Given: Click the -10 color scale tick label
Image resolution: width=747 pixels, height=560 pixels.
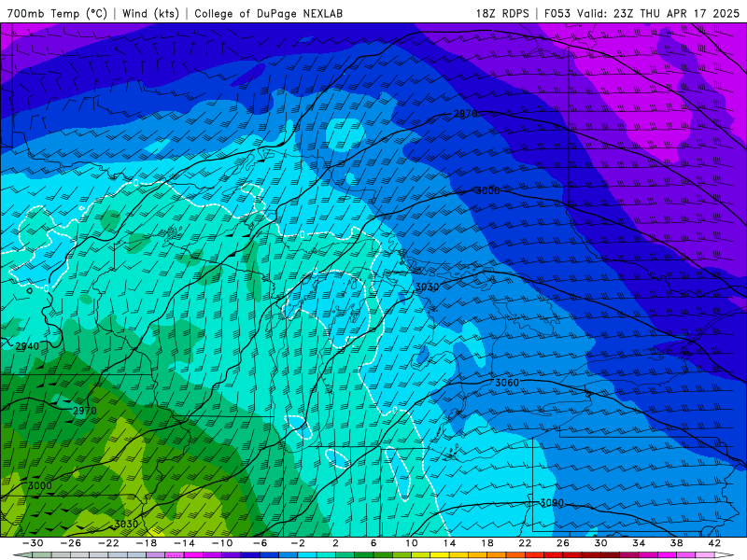Looking at the screenshot, I should [x=222, y=543].
